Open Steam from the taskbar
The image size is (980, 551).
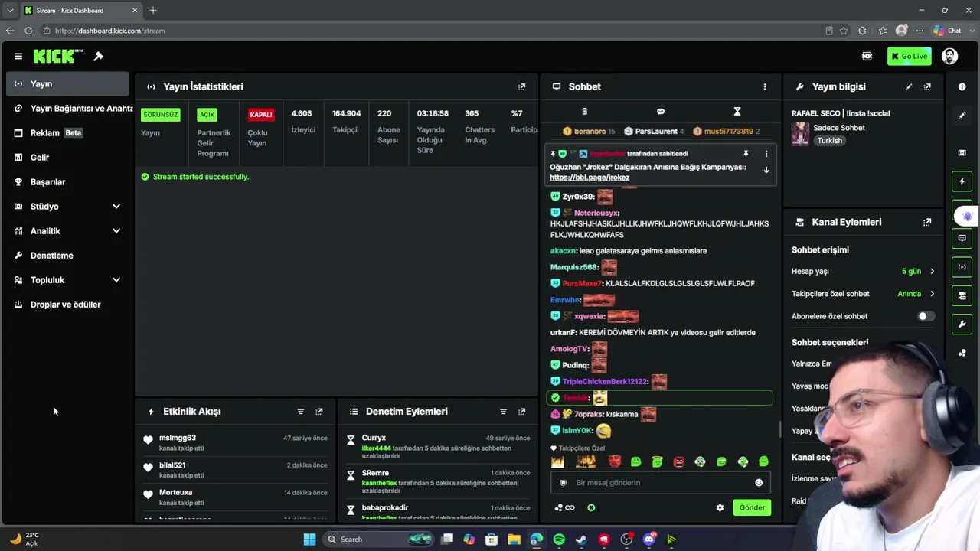coord(581,540)
